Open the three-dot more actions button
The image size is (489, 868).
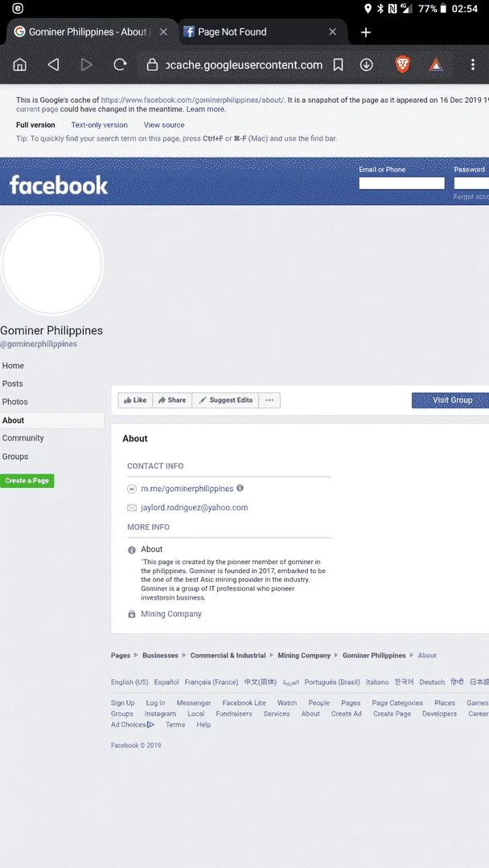(x=269, y=400)
